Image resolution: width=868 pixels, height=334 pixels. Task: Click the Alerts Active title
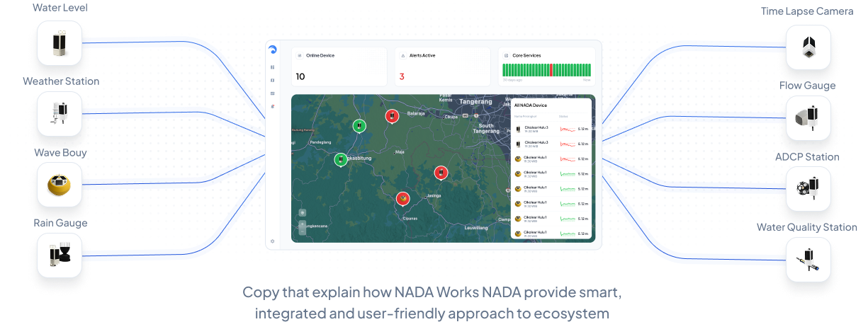(x=422, y=55)
